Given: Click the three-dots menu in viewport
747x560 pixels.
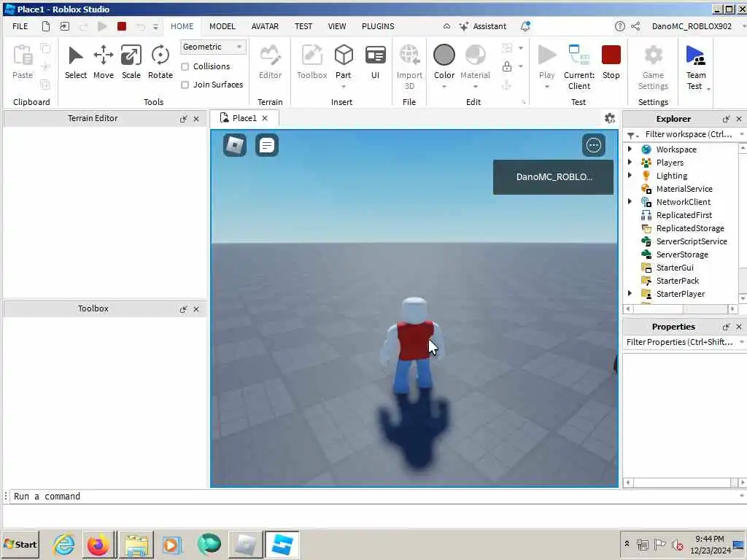Looking at the screenshot, I should [x=594, y=145].
